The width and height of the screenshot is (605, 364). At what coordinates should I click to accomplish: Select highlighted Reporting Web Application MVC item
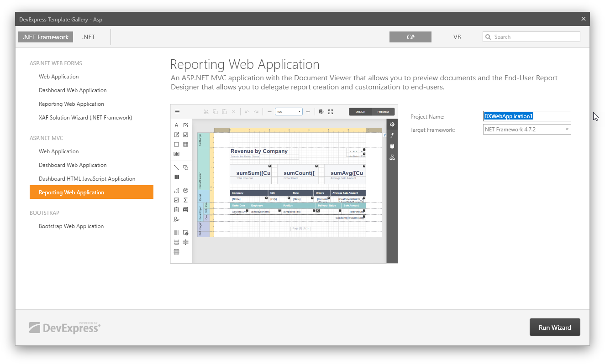[x=91, y=192]
